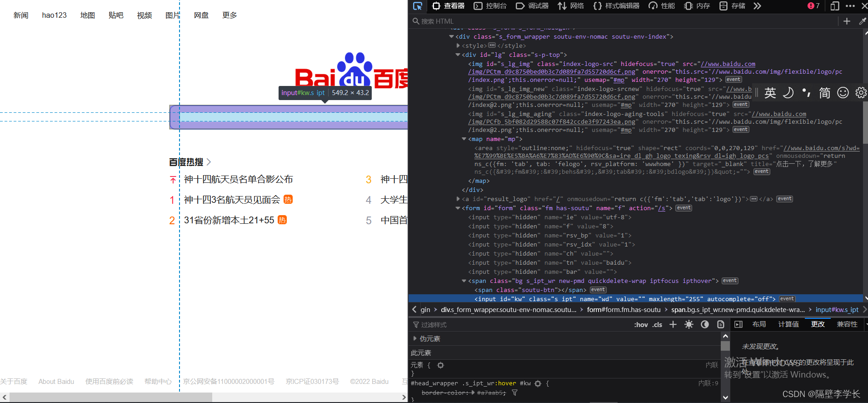The width and height of the screenshot is (868, 403).
Task: Toggle light color scheme simulation
Action: pyautogui.click(x=689, y=324)
